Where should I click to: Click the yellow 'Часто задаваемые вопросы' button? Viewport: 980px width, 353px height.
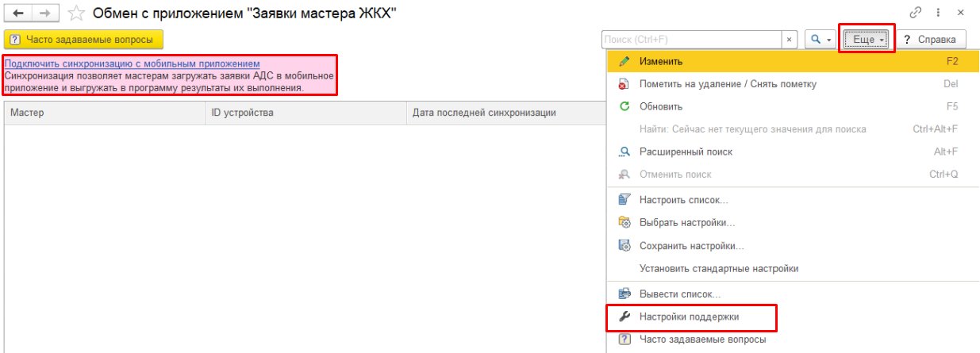[x=83, y=39]
